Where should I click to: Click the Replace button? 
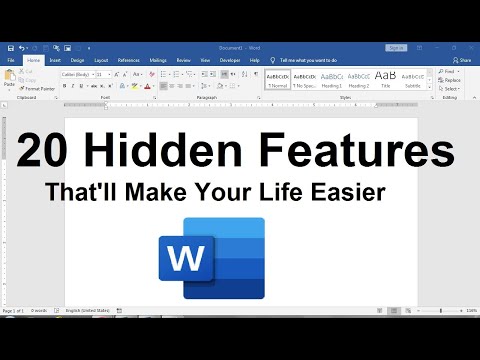[x=450, y=80]
